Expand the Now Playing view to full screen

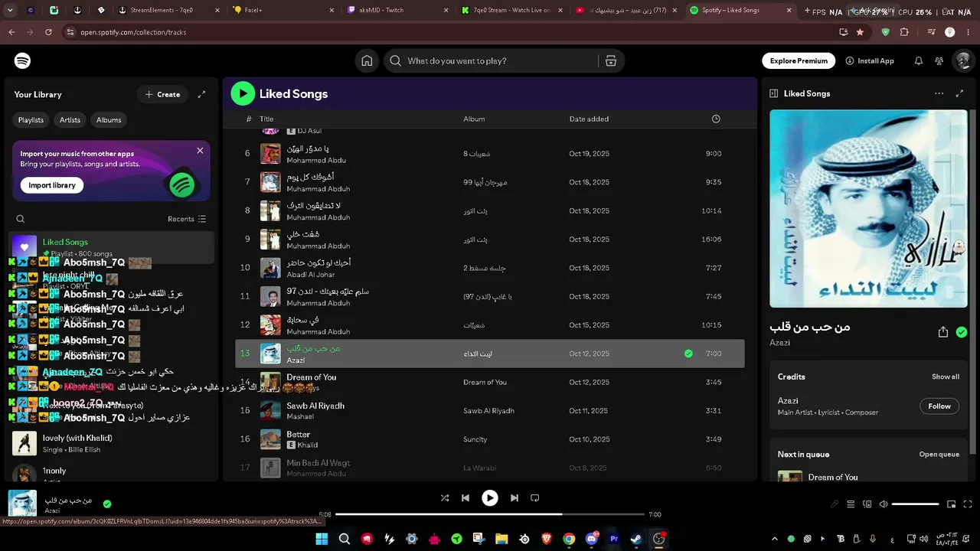[x=959, y=93]
